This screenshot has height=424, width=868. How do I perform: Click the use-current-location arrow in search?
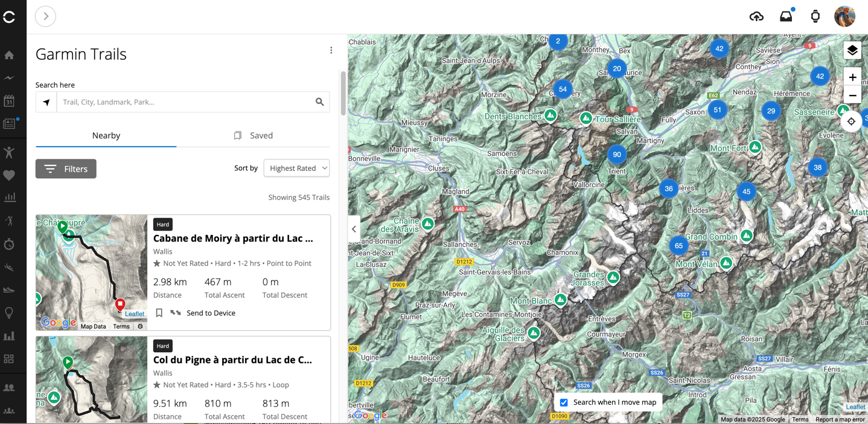coord(46,102)
